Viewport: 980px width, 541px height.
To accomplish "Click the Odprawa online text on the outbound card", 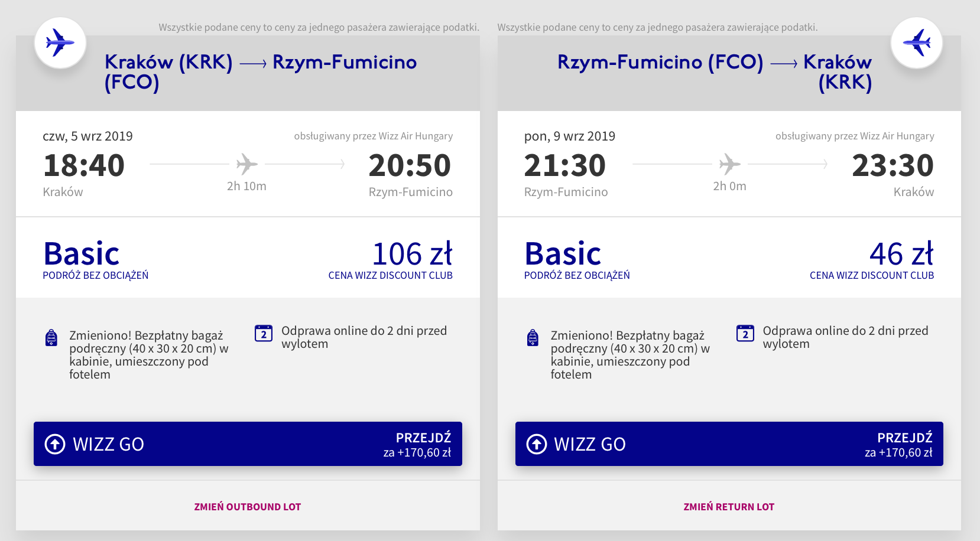I will pyautogui.click(x=364, y=337).
